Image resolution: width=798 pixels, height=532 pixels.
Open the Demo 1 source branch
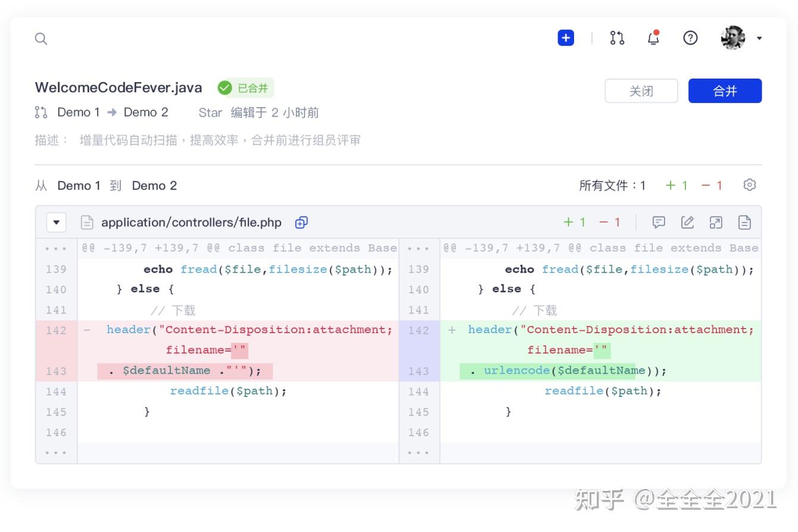tap(78, 112)
